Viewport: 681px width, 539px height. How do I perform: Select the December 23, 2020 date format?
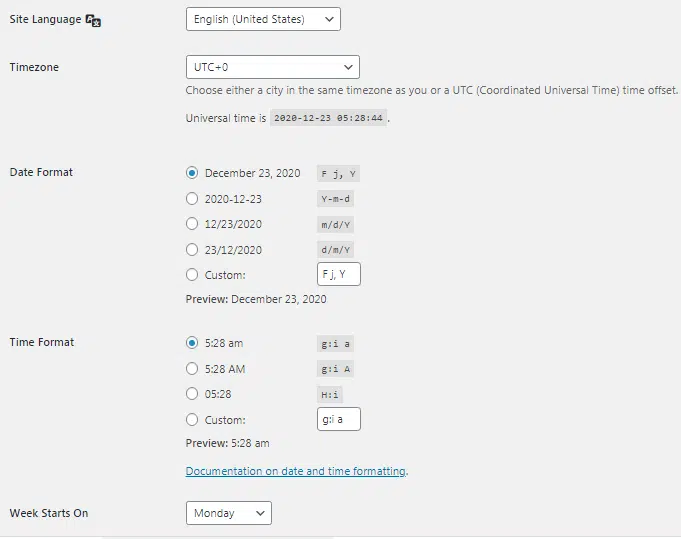(192, 173)
